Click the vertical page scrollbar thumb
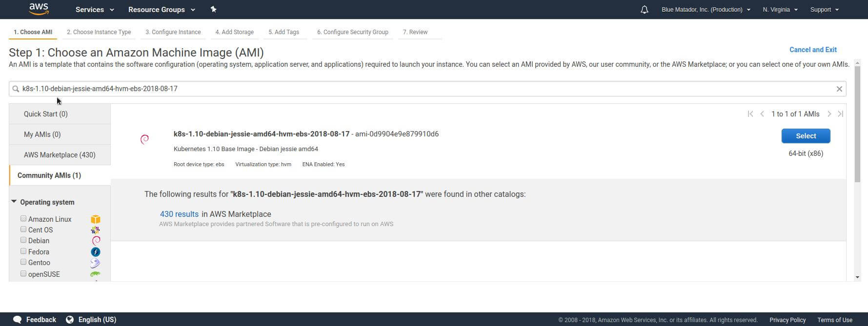Viewport: 868px width, 326px height. (858, 124)
